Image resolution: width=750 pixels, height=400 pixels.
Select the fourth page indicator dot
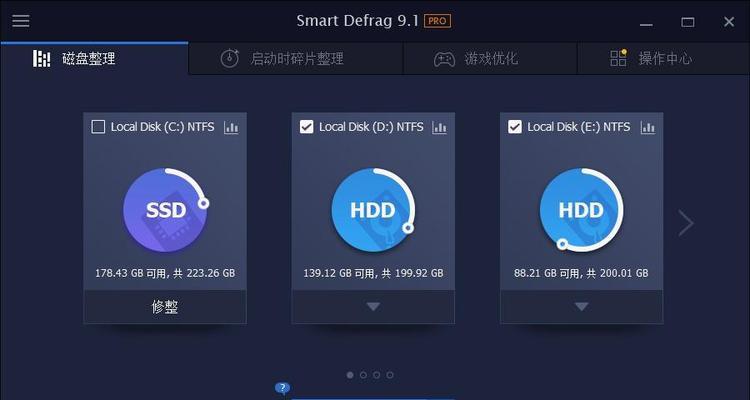(390, 375)
